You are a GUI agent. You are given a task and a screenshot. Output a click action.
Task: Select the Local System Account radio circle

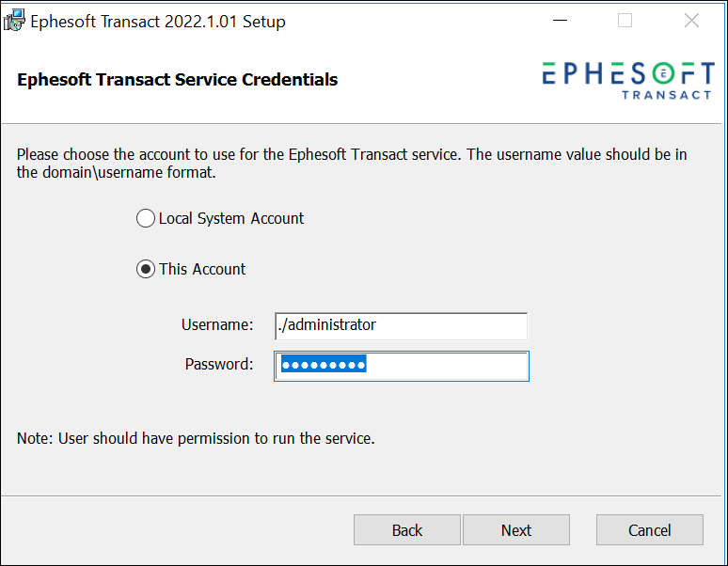146,218
